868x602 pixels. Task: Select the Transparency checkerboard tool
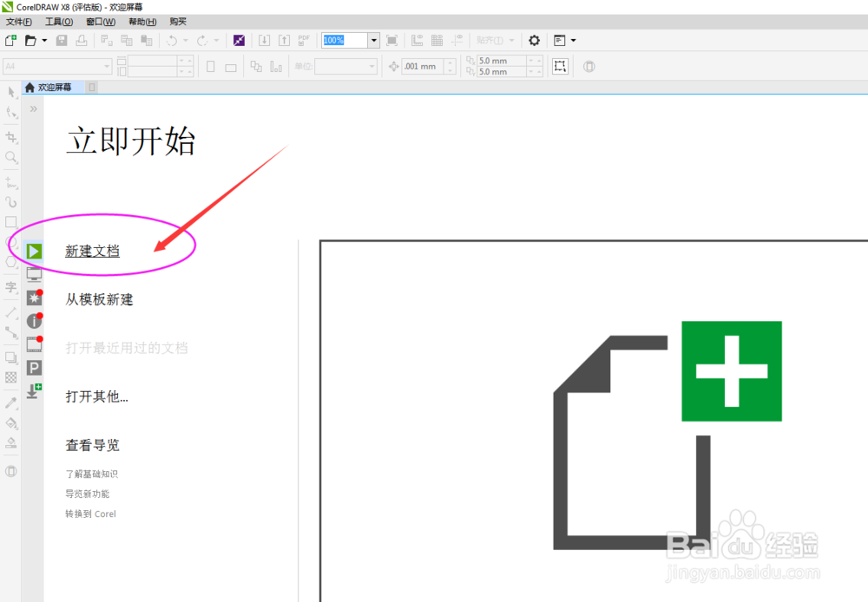coord(11,377)
